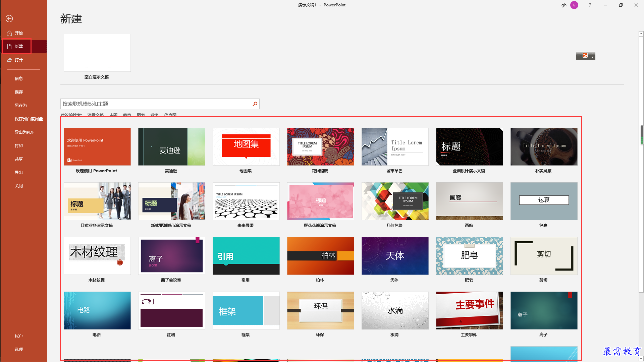This screenshot has width=644, height=362.
Task: Select the 环保 theme
Action: point(321,310)
